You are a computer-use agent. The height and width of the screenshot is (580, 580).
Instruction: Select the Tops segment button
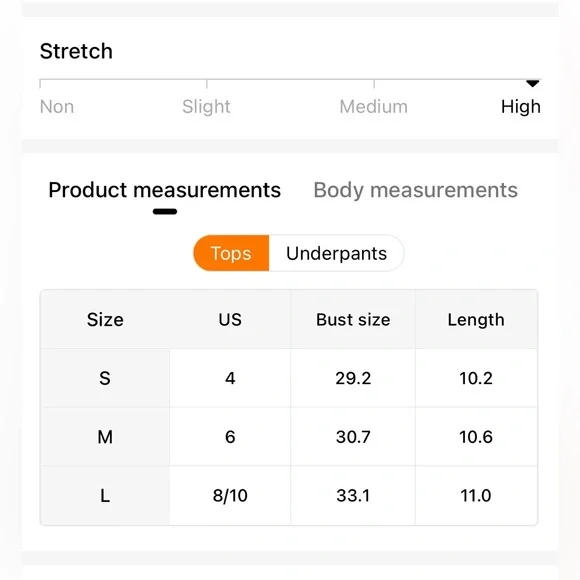point(231,253)
